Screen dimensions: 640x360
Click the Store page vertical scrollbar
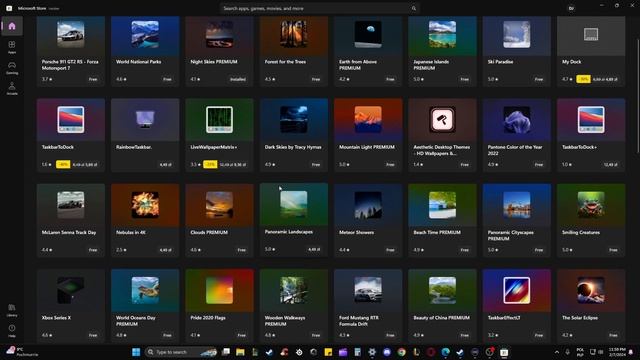click(x=638, y=96)
